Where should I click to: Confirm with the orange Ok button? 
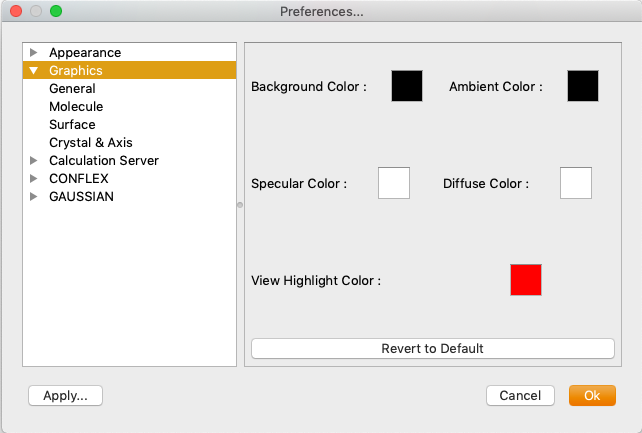pyautogui.click(x=592, y=396)
